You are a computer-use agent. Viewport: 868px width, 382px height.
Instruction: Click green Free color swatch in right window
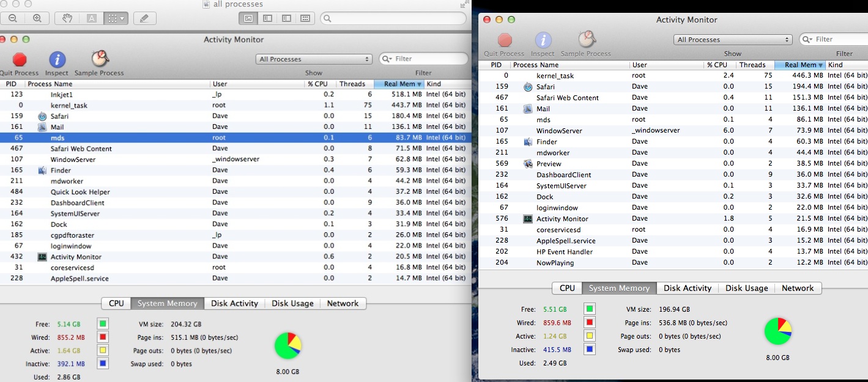pyautogui.click(x=590, y=309)
